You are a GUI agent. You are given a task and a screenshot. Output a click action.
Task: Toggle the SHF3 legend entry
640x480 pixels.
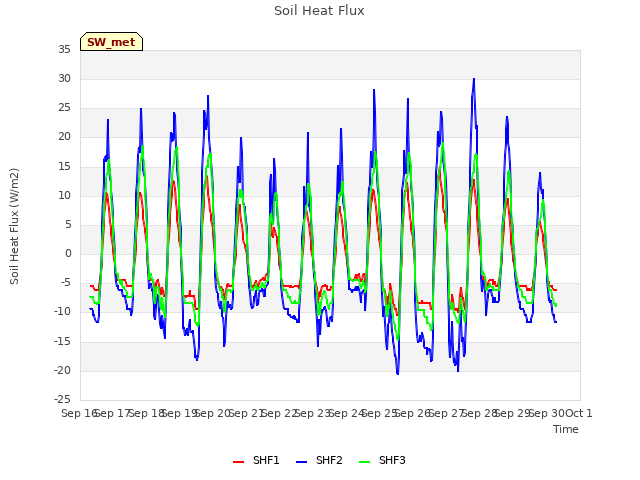(x=382, y=460)
